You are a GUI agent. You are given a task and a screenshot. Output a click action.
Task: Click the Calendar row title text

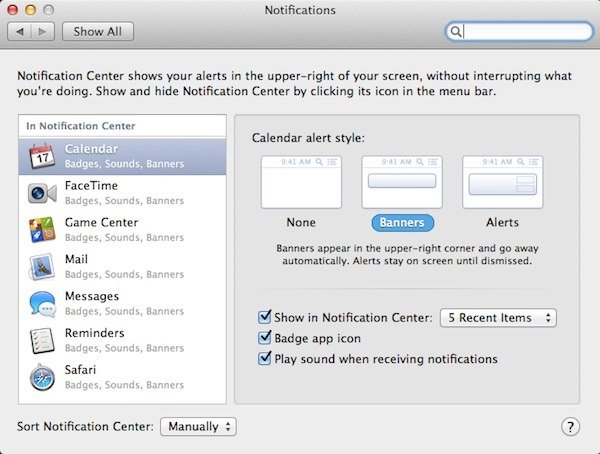coord(91,149)
